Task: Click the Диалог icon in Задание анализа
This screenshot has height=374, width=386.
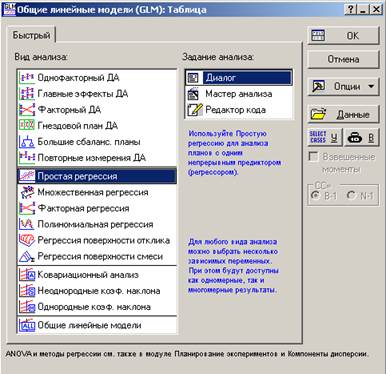Action: [193, 78]
